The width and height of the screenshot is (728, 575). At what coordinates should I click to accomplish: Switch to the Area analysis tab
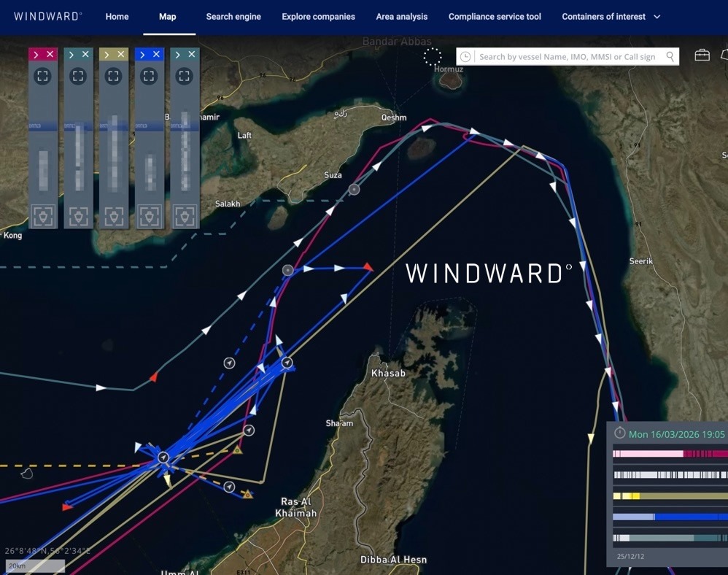coord(401,16)
